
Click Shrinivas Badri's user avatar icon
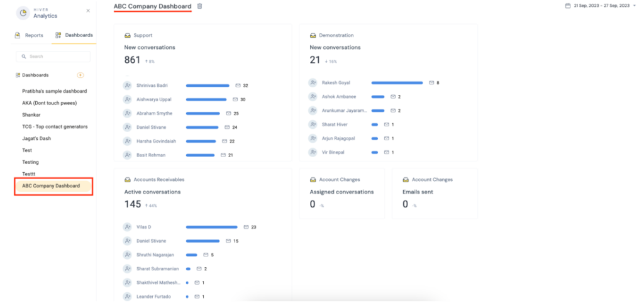pyautogui.click(x=128, y=85)
